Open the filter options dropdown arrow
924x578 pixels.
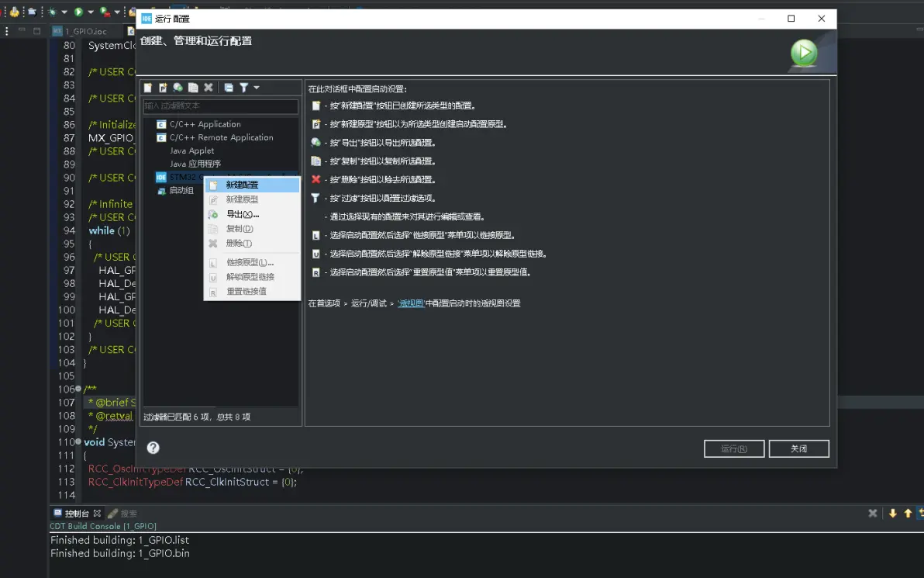pos(257,88)
